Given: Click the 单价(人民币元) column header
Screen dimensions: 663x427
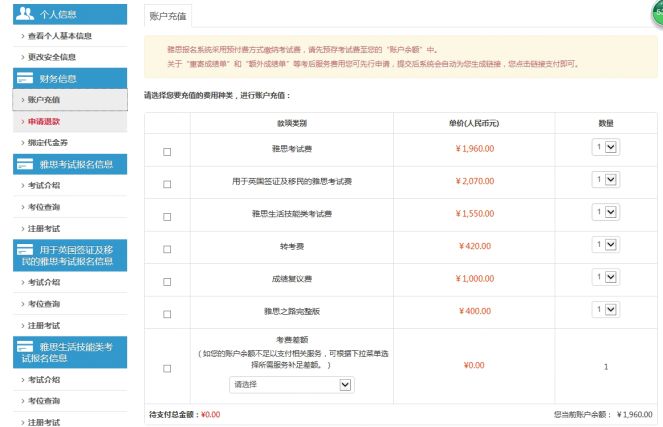Looking at the screenshot, I should [x=474, y=123].
